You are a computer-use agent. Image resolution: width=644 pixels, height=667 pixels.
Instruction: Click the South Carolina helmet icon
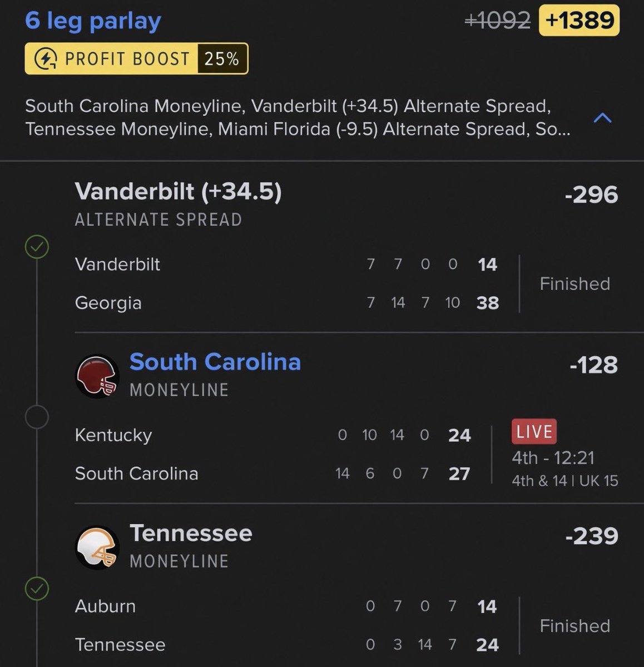97,376
